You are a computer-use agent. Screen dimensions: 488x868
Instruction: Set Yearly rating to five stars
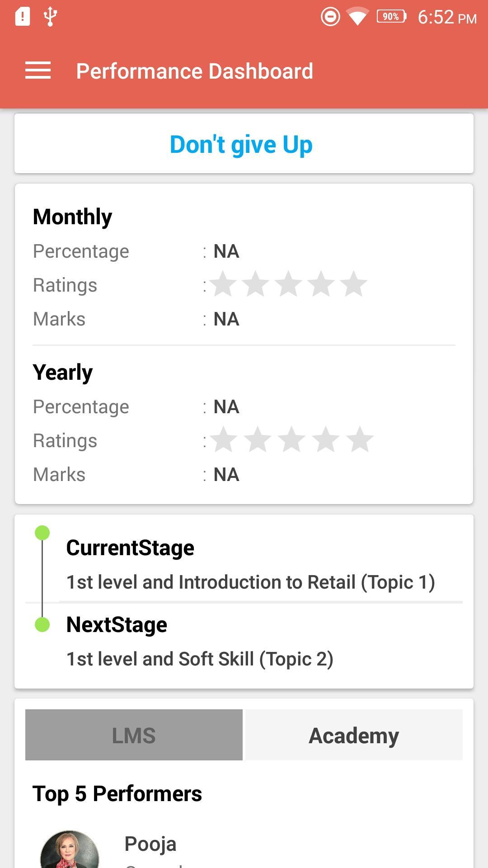pyautogui.click(x=360, y=440)
